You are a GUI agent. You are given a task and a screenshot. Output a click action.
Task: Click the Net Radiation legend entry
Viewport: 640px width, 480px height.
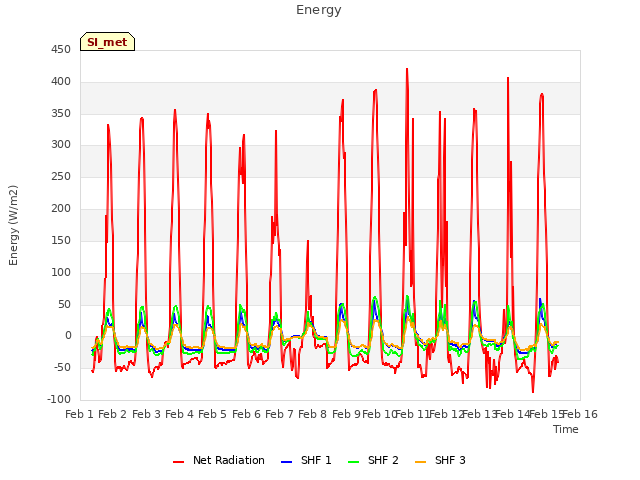(x=218, y=460)
